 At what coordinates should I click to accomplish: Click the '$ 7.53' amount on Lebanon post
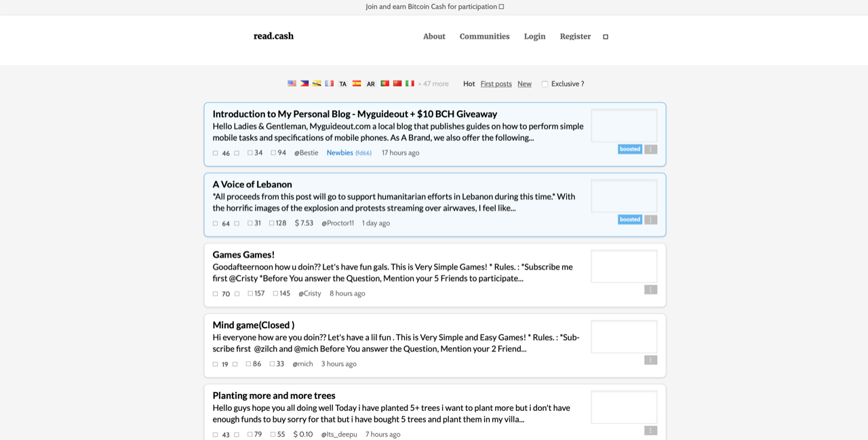point(304,223)
